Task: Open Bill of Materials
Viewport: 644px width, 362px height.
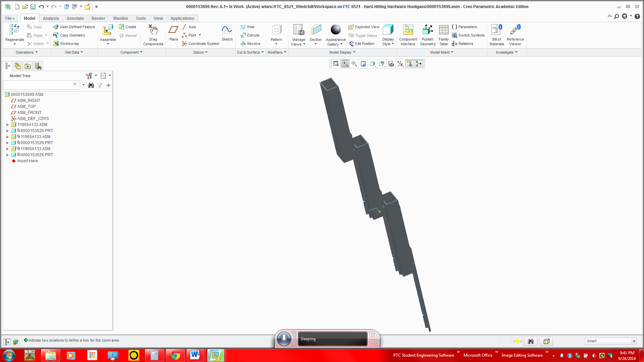Action: pos(497,35)
